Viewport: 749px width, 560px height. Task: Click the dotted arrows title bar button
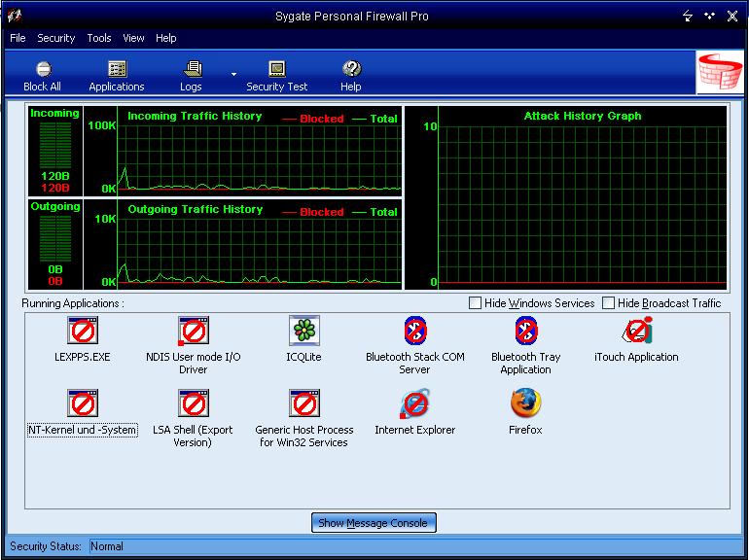(x=710, y=17)
